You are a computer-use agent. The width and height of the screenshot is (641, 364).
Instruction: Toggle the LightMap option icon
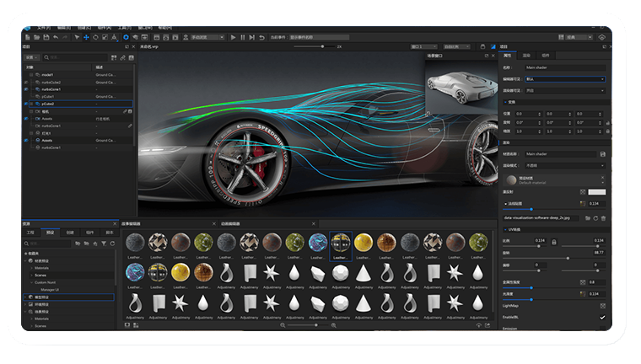602,306
